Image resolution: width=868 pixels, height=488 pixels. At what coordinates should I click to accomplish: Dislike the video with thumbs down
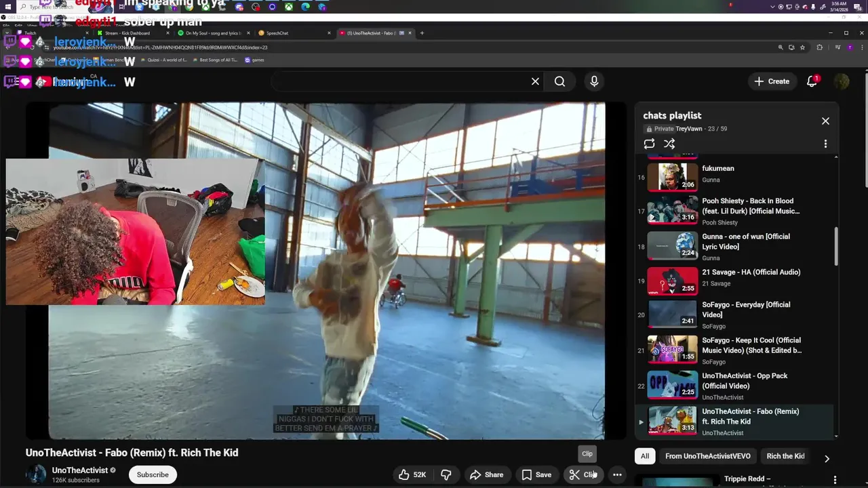446,474
